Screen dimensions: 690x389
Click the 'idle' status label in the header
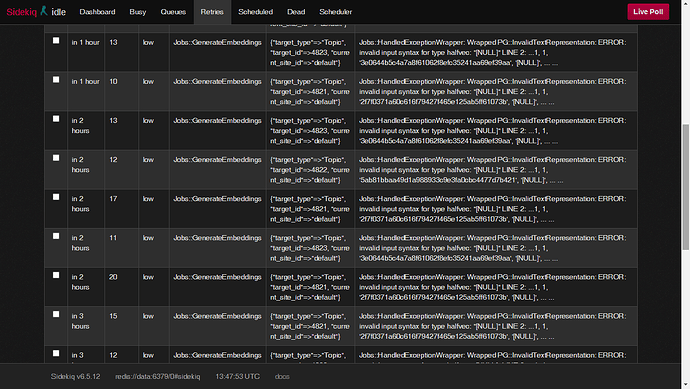click(59, 12)
